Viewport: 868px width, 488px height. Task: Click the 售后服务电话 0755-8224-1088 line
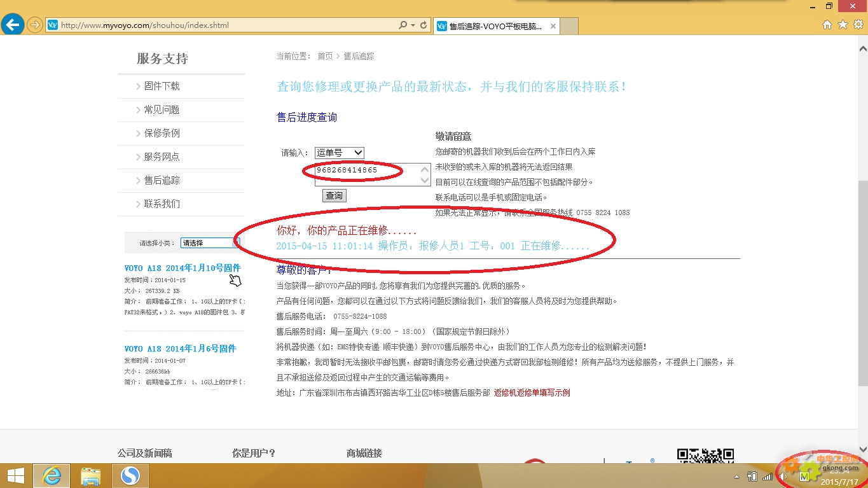point(331,316)
